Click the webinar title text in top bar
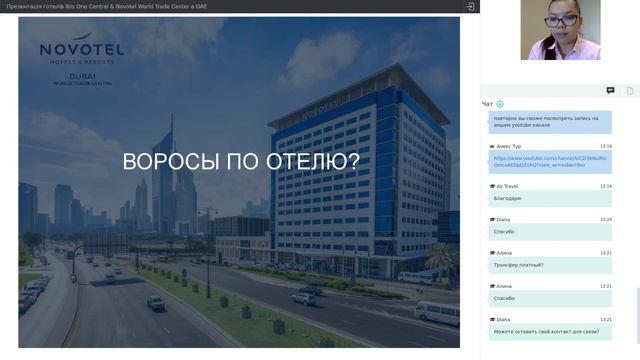The width and height of the screenshot is (640, 360). 107,7
